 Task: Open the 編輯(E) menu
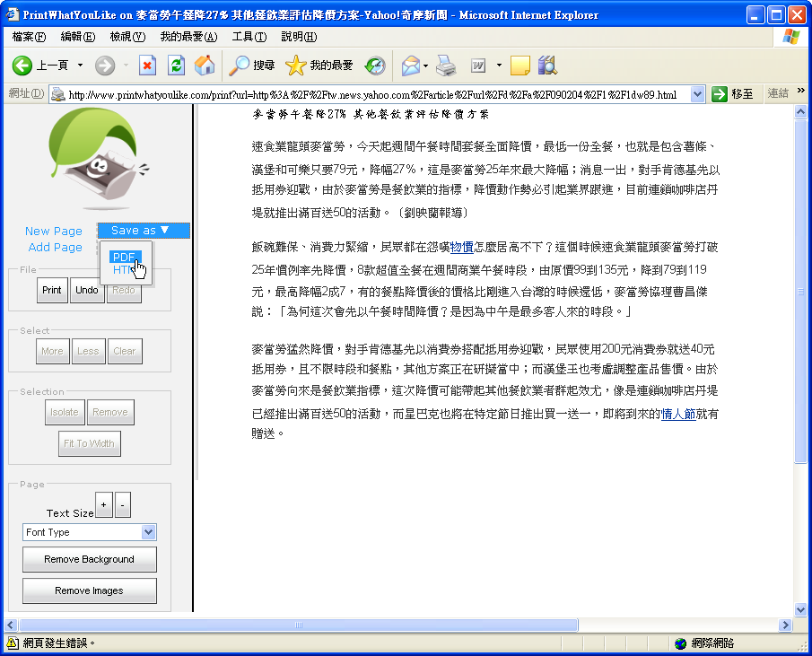click(x=78, y=37)
